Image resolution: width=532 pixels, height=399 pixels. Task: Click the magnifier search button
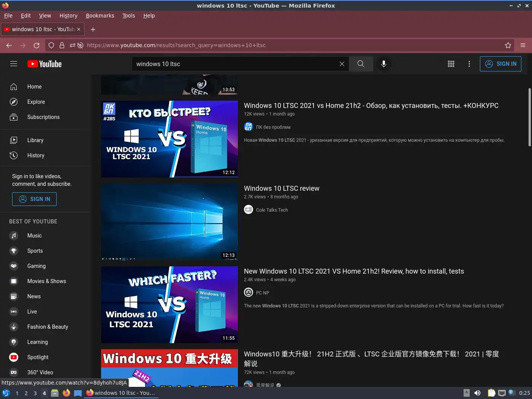[x=361, y=64]
